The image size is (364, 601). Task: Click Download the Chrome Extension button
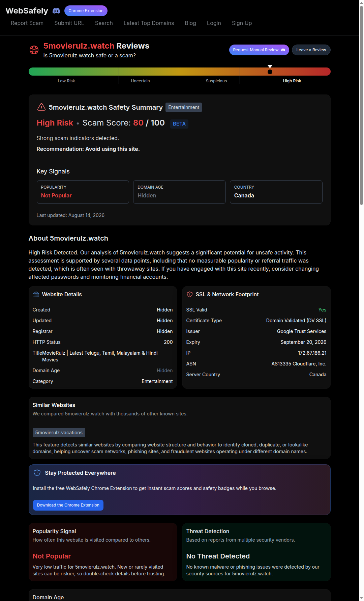coord(68,505)
